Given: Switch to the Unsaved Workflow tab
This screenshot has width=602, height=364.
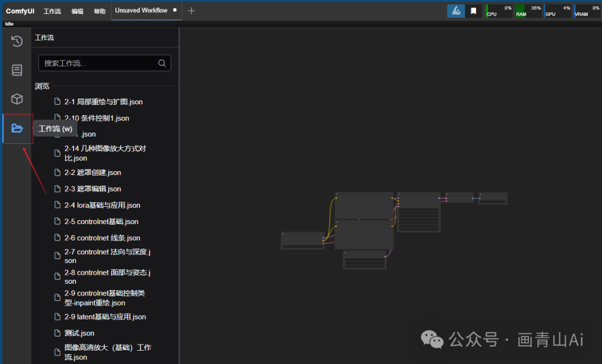Looking at the screenshot, I should [x=146, y=11].
